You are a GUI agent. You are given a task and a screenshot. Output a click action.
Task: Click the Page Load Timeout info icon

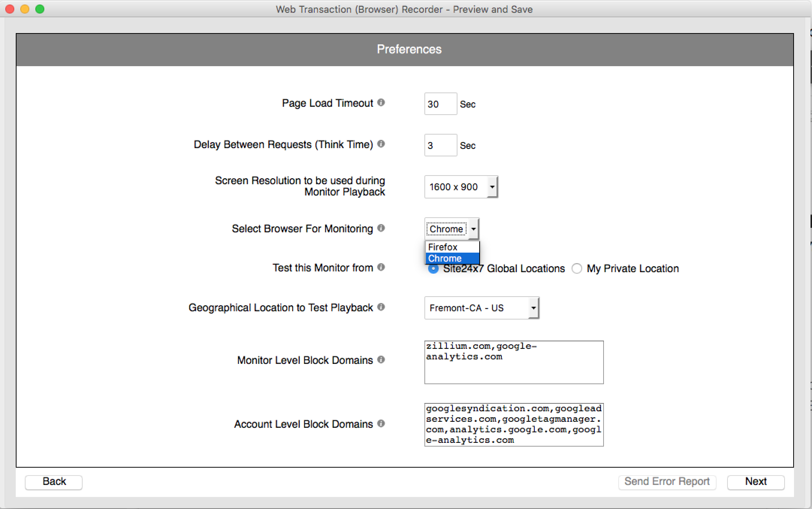[x=381, y=103]
